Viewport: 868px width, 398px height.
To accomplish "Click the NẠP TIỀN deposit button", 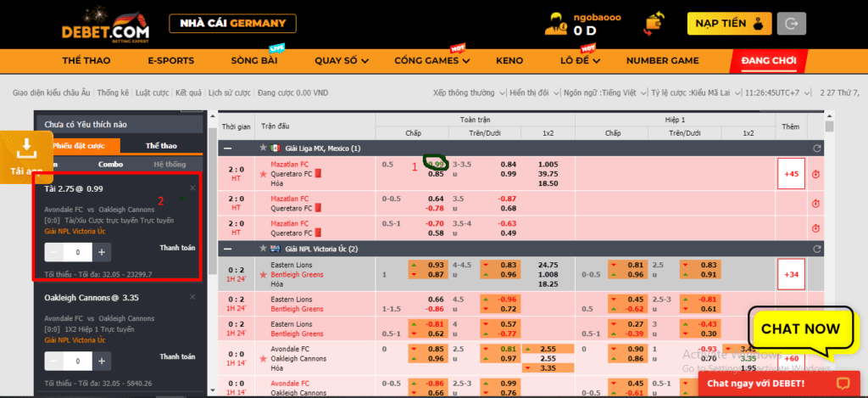I will tap(730, 24).
